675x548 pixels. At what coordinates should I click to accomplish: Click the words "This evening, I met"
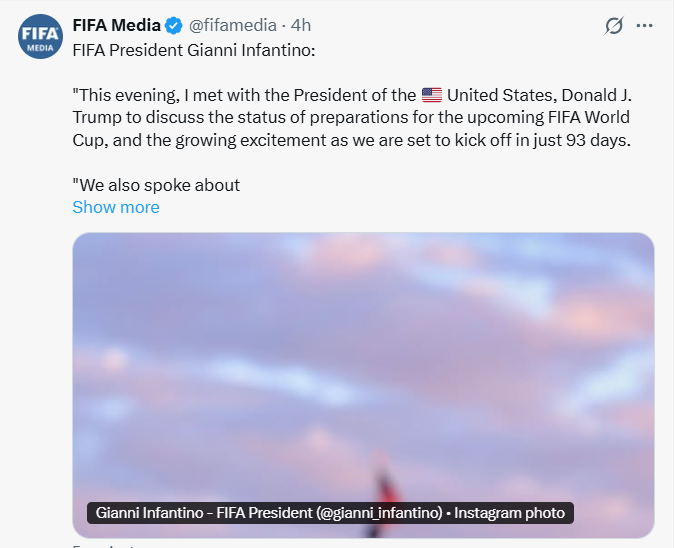150,96
